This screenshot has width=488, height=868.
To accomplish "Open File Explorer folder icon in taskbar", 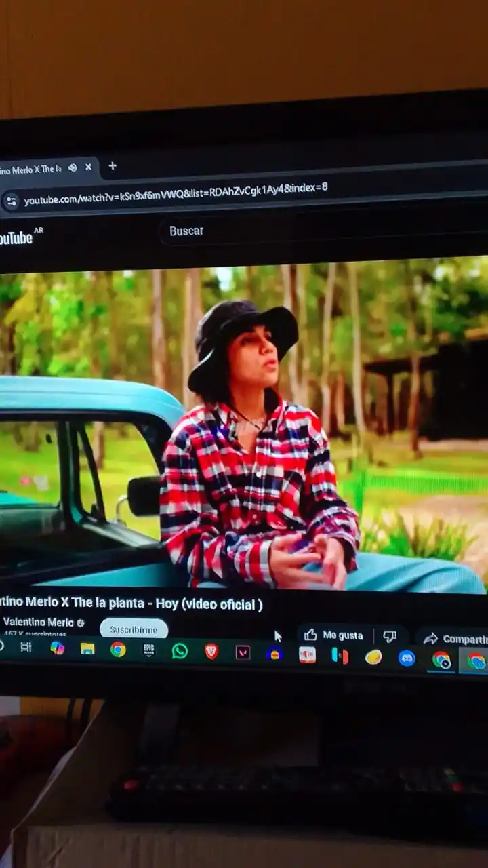I will click(87, 648).
